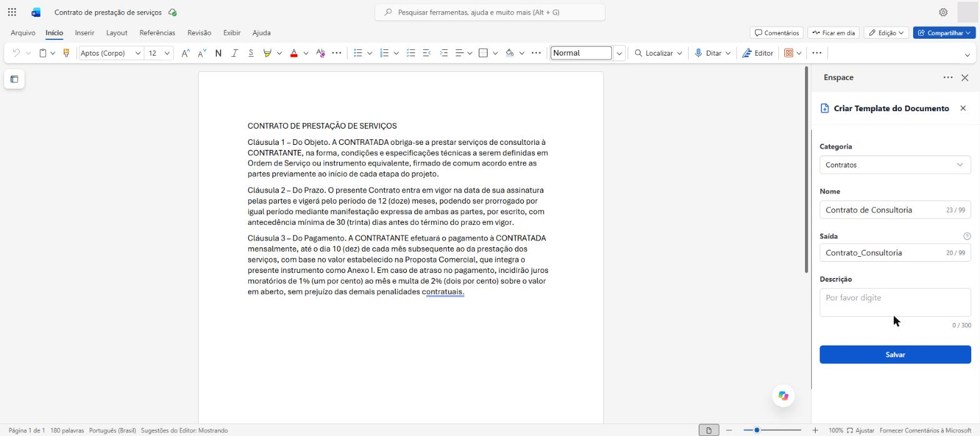Insert checklist
Image resolution: width=980 pixels, height=436 pixels.
[x=411, y=53]
